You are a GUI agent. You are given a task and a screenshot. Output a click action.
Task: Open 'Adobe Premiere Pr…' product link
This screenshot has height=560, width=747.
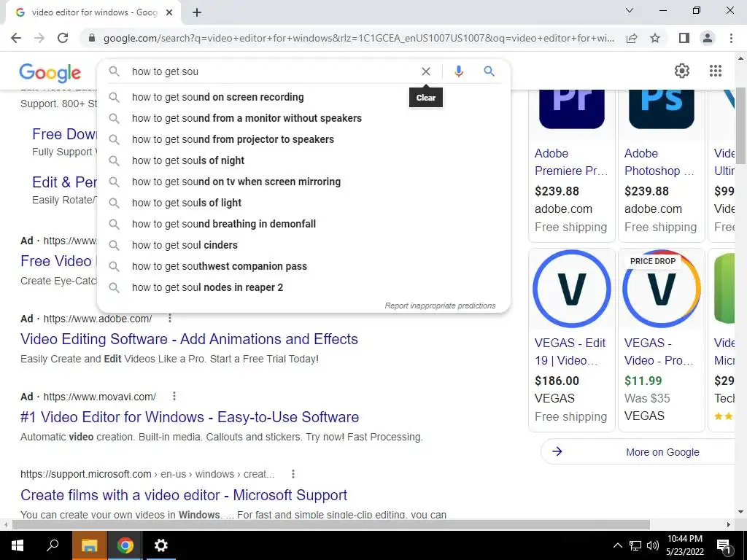571,162
